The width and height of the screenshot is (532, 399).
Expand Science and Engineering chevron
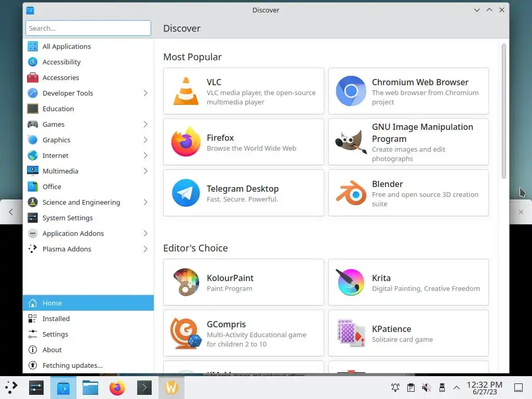[x=145, y=203]
